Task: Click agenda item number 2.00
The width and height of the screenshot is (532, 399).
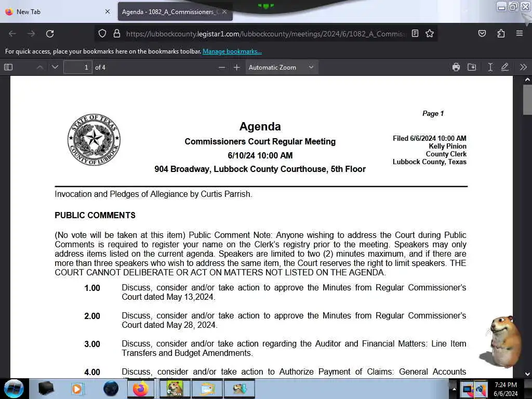Action: click(92, 316)
